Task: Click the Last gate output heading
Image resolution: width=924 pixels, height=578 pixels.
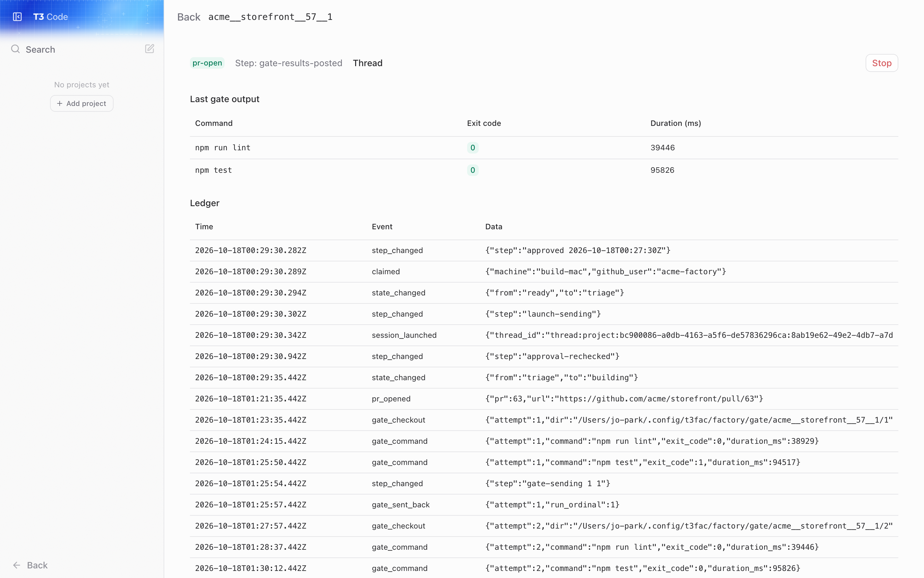Action: pos(225,99)
